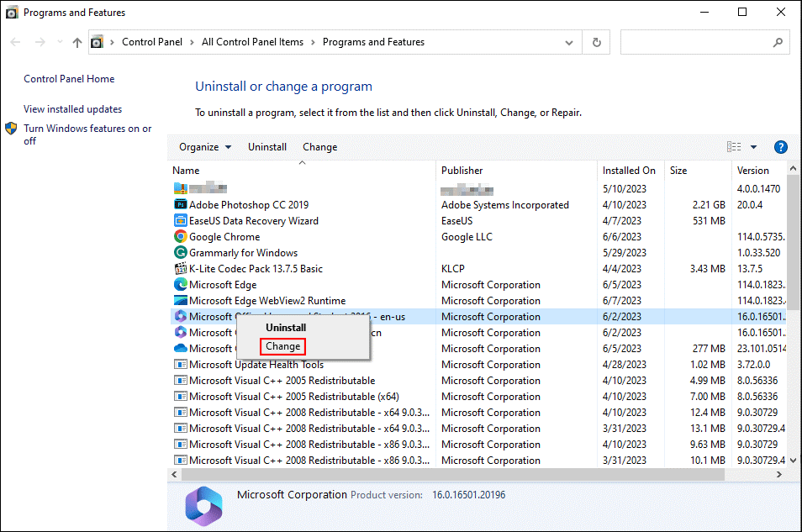Click the search box in Control Panel
This screenshot has width=802, height=532.
click(704, 43)
